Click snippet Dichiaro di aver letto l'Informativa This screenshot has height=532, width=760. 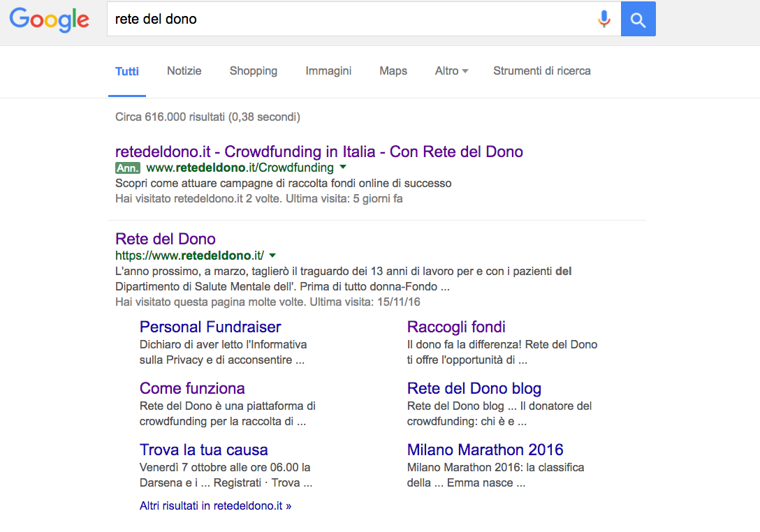pyautogui.click(x=223, y=353)
